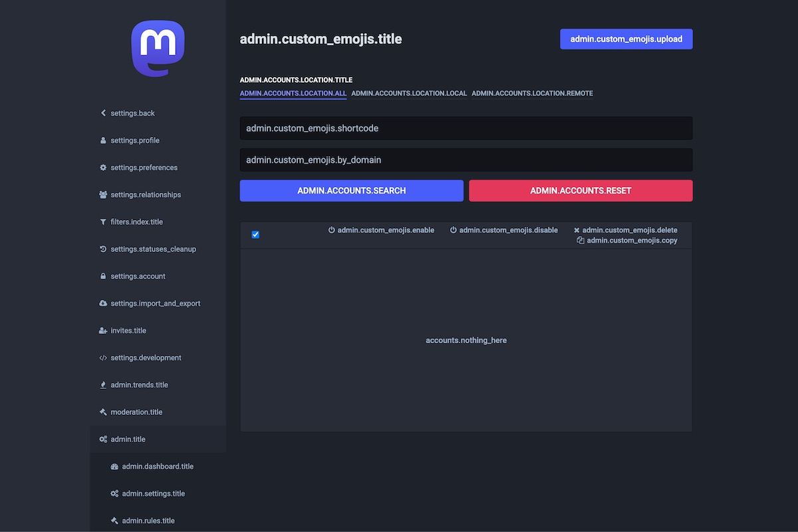The width and height of the screenshot is (798, 532).
Task: Click the settings.profile person icon
Action: pyautogui.click(x=103, y=140)
